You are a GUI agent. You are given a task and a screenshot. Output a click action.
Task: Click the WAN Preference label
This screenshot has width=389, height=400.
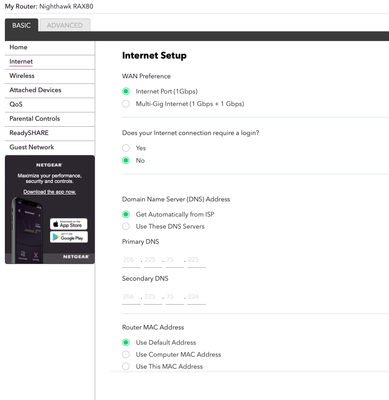146,76
